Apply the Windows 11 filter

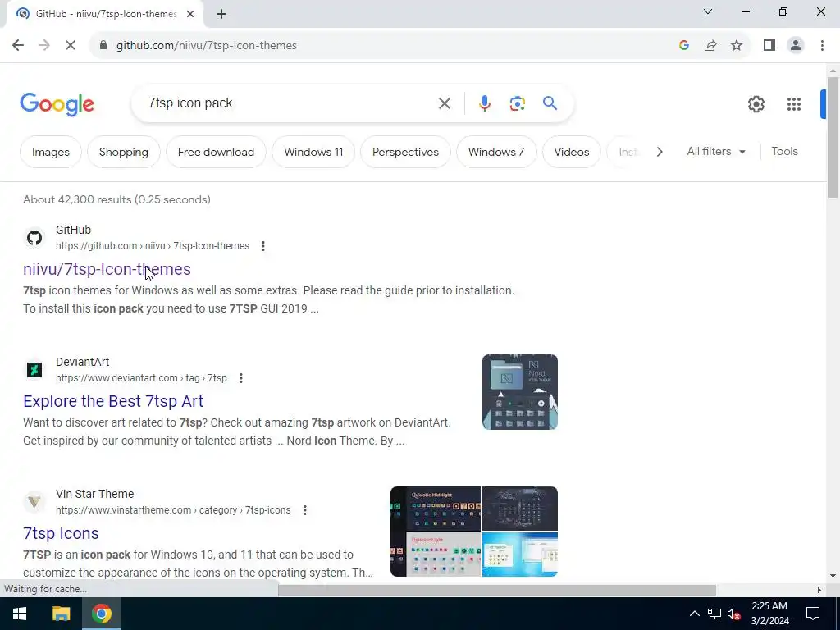point(313,152)
